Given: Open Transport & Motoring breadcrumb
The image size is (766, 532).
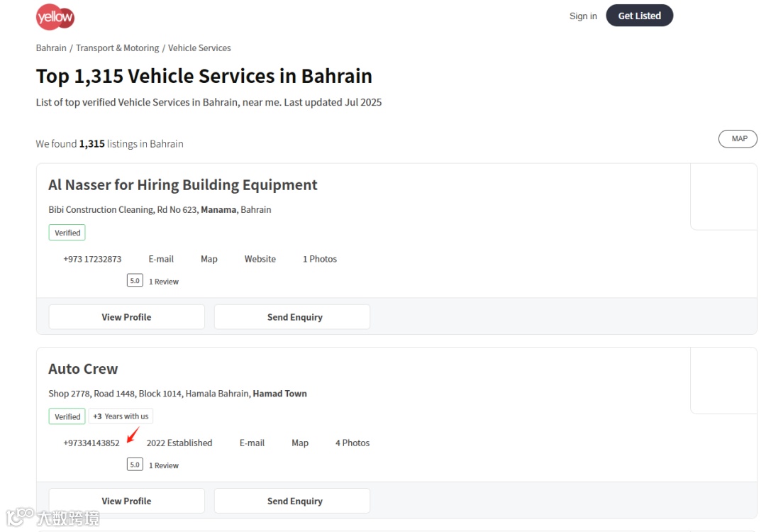Looking at the screenshot, I should pyautogui.click(x=118, y=48).
